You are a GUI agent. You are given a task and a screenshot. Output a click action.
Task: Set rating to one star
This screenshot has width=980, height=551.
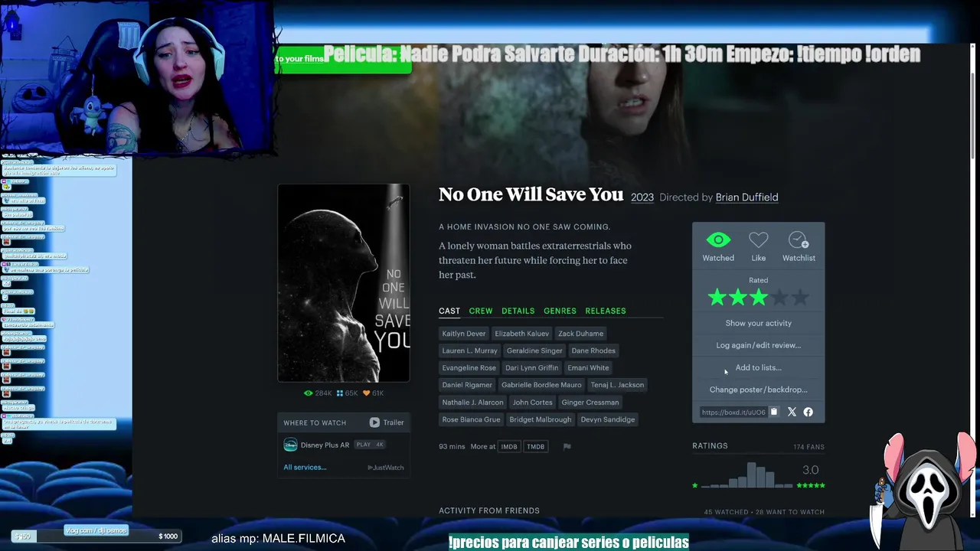717,298
